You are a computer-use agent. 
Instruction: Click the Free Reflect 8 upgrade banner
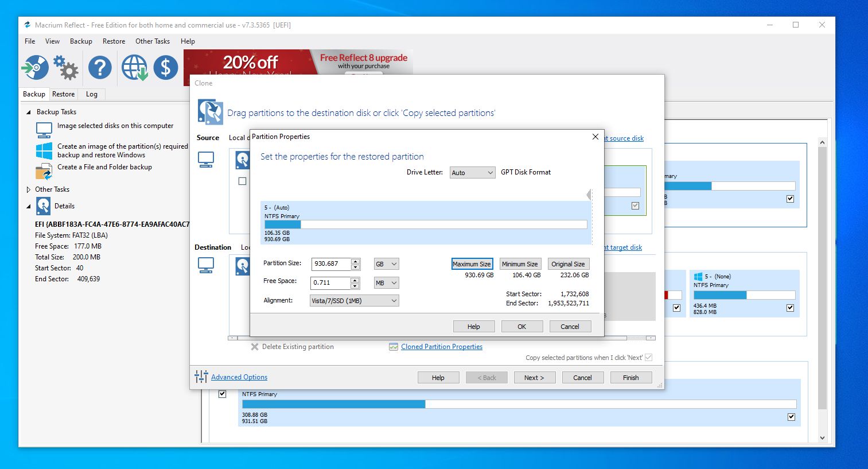(x=364, y=61)
